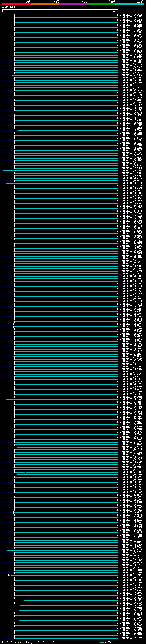146x644 pixels.
Task: Click the Large gaps legend text
Action: click(x=10, y=642)
